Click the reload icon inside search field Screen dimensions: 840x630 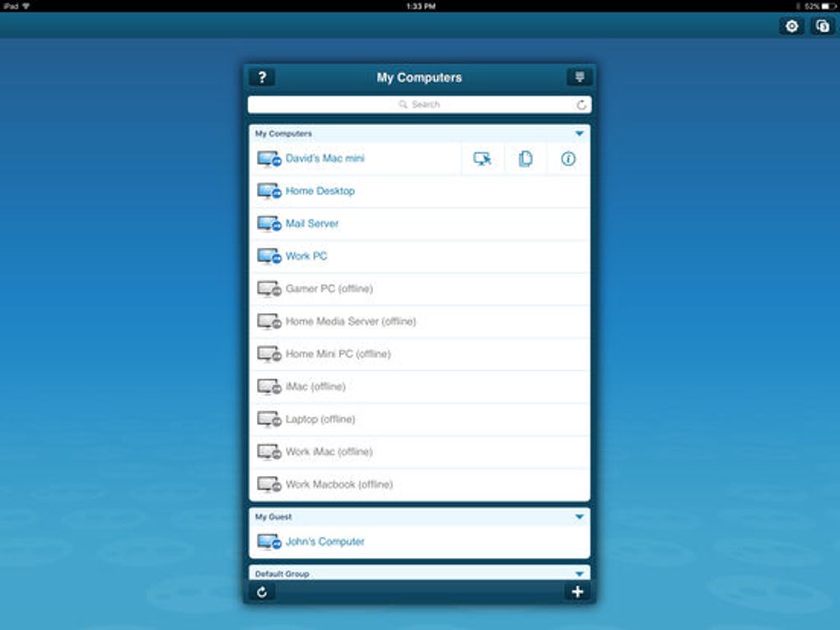click(x=581, y=105)
